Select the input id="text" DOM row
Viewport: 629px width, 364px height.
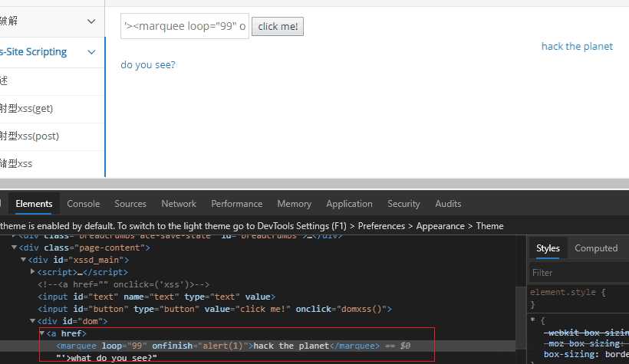tap(156, 297)
